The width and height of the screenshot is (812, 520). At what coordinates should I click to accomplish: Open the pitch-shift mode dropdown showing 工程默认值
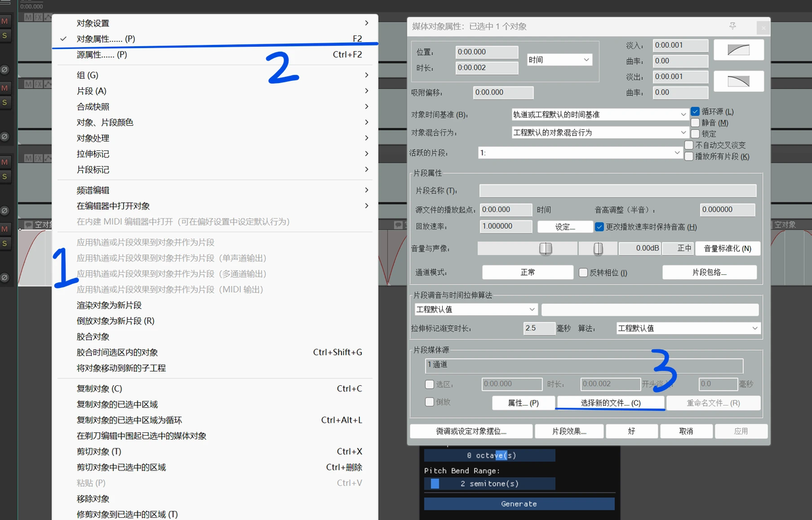click(x=476, y=309)
